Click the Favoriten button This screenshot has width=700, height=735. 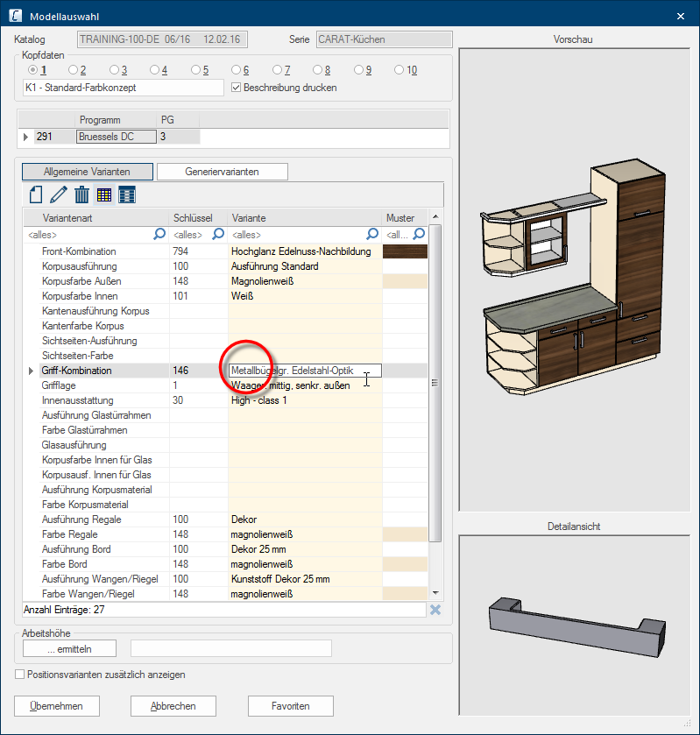tap(290, 706)
